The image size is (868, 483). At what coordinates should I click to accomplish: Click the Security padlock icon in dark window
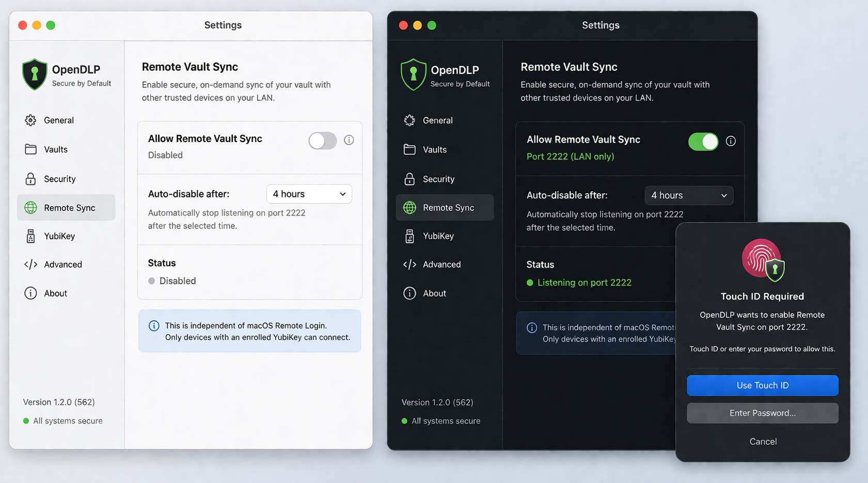pos(409,179)
